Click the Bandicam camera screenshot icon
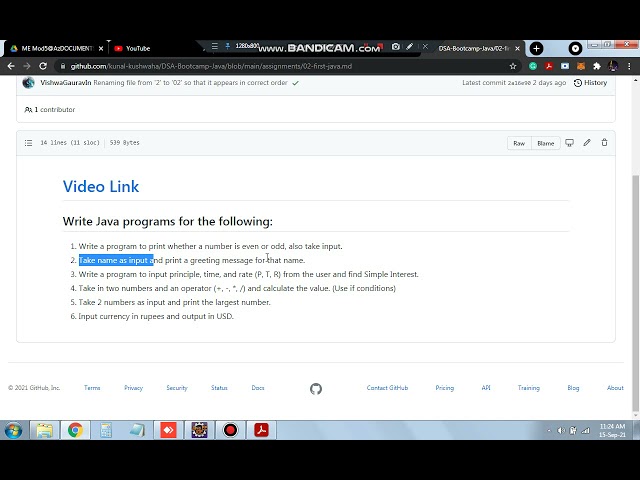Image resolution: width=640 pixels, height=480 pixels. 396,47
